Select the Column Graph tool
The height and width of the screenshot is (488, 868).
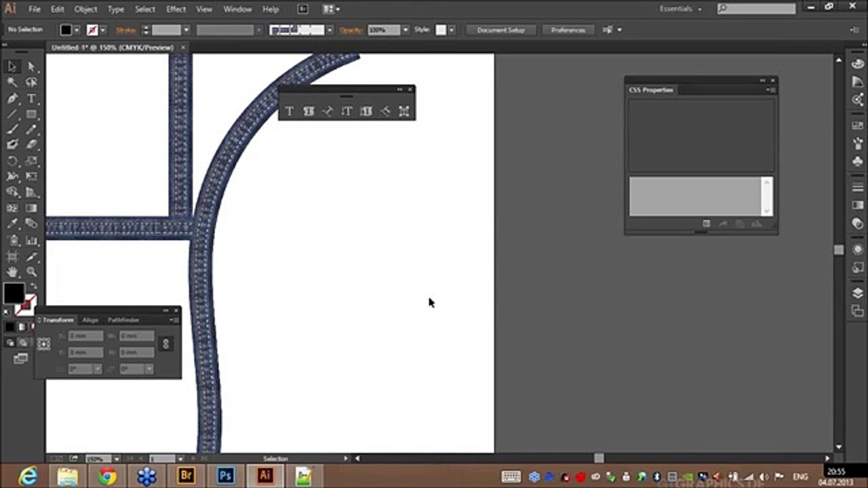click(x=31, y=240)
